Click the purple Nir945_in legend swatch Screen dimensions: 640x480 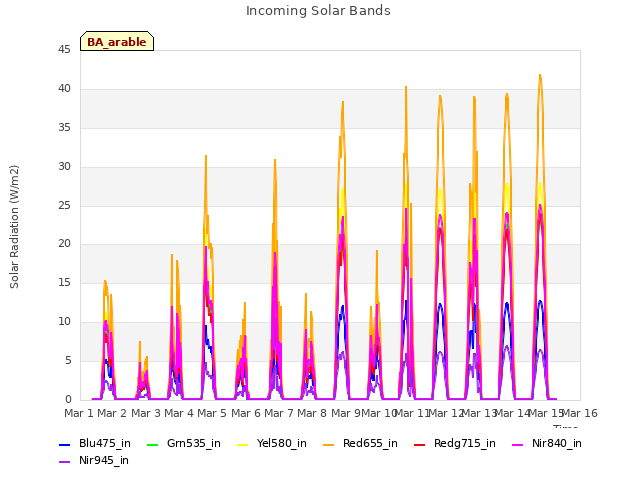coord(64,462)
